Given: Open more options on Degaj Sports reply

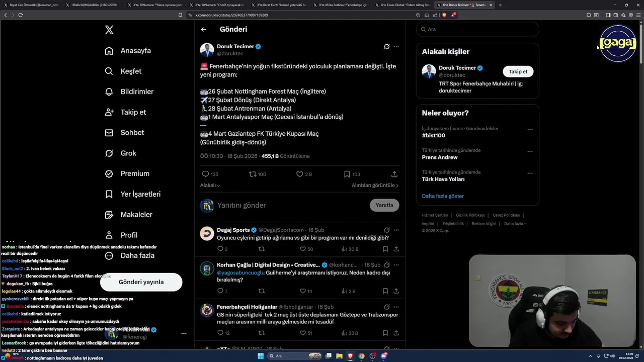Looking at the screenshot, I should point(396,230).
